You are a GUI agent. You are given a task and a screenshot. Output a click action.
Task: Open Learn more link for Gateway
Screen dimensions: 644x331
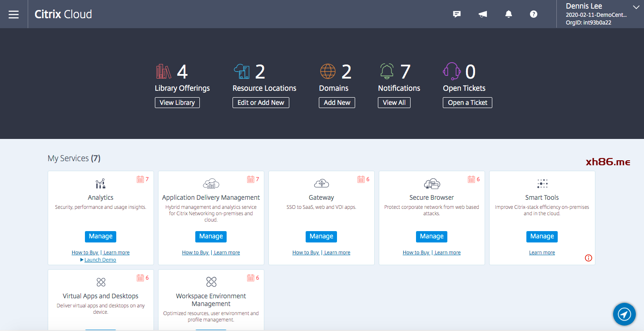coord(337,252)
